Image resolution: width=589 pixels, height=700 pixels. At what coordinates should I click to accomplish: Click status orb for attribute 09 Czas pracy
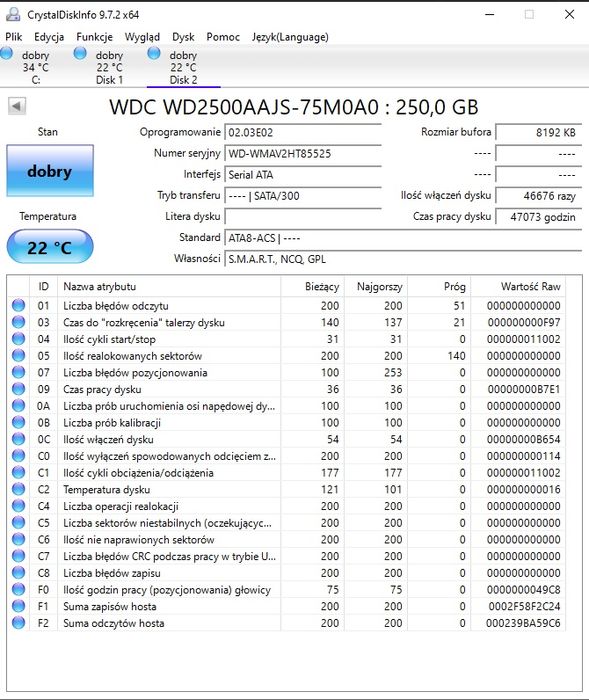[18, 389]
